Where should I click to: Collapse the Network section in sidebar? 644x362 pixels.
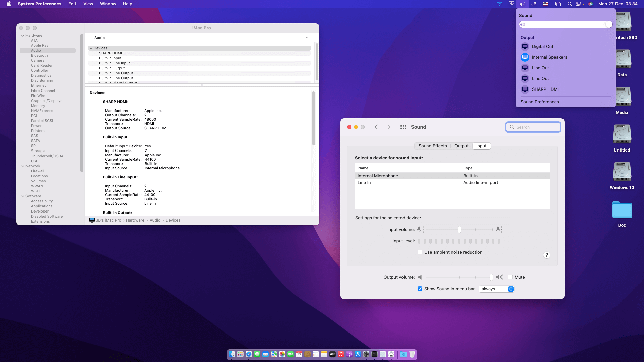coord(22,166)
